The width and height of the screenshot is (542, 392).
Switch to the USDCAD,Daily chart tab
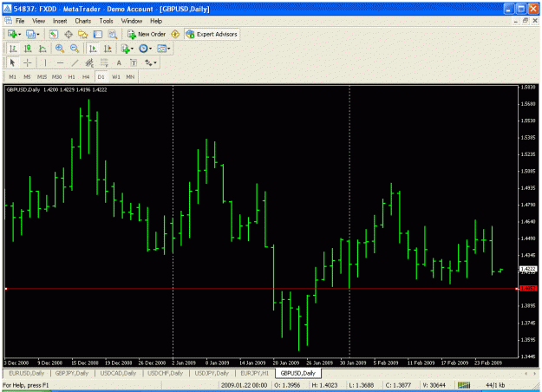pyautogui.click(x=118, y=373)
